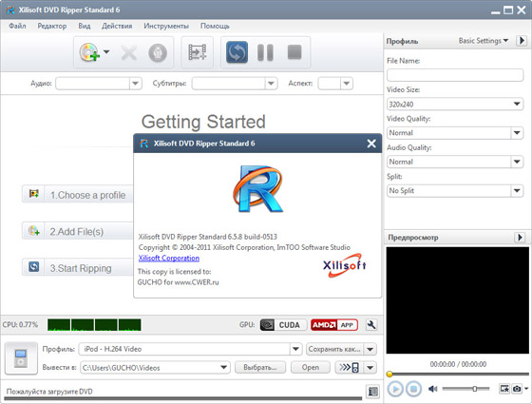The height and width of the screenshot is (404, 532).
Task: Close the About dialog
Action: coord(371,144)
